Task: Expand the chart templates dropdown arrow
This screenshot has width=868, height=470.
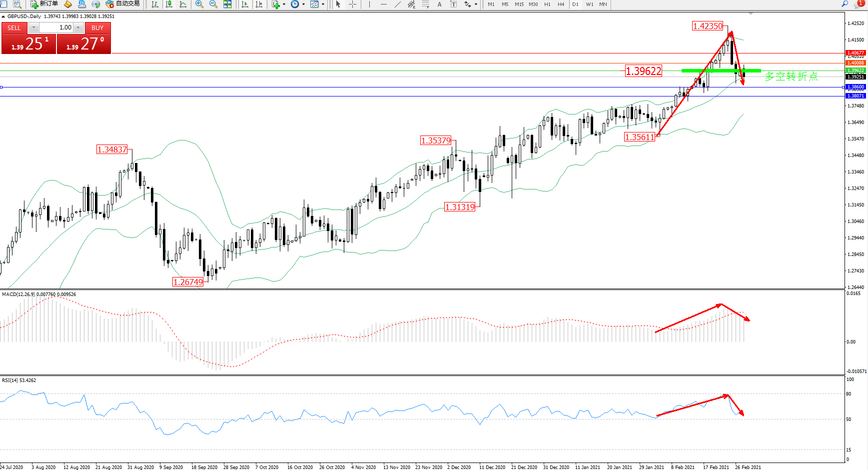Action: [x=323, y=4]
